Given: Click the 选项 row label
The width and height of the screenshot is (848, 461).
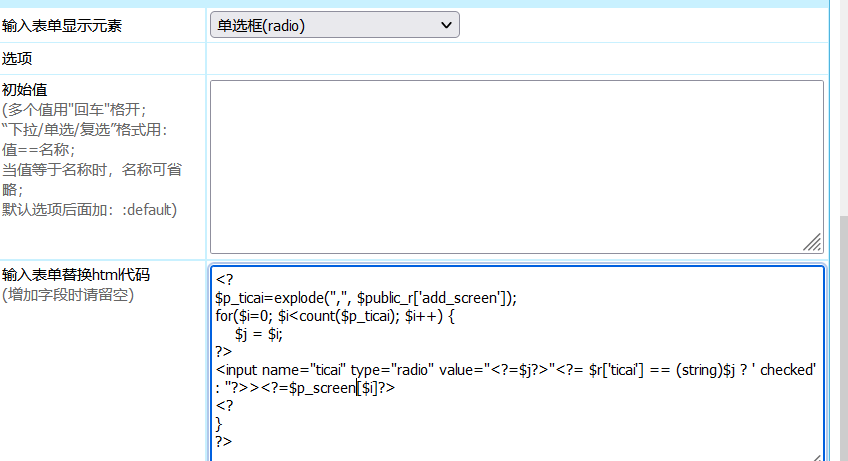Looking at the screenshot, I should tap(18, 59).
